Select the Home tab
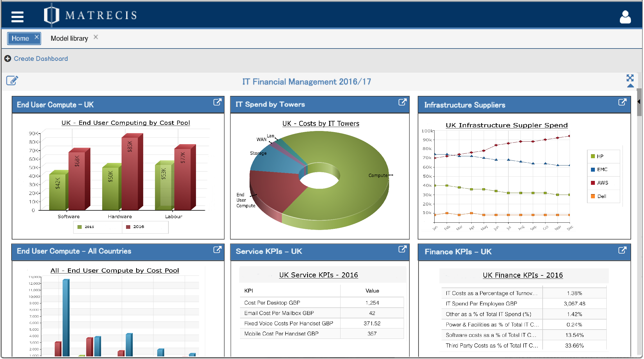644x359 pixels. tap(20, 38)
